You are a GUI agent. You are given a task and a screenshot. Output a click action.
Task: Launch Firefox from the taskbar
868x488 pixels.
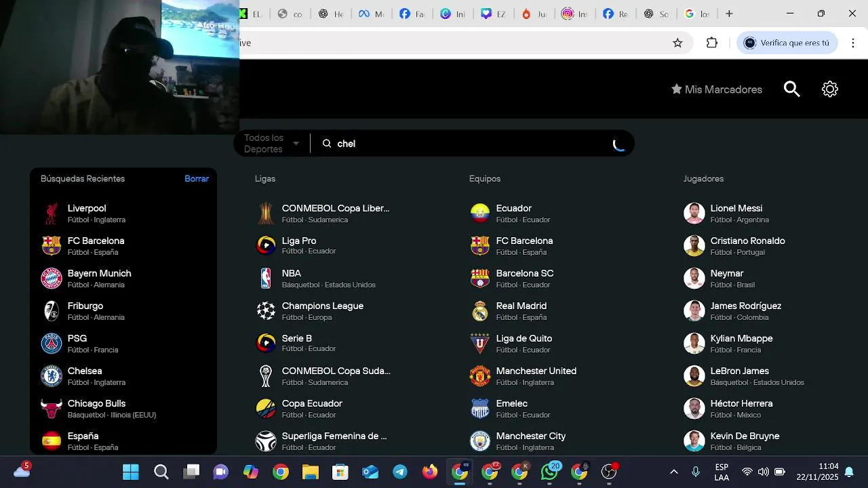click(430, 472)
